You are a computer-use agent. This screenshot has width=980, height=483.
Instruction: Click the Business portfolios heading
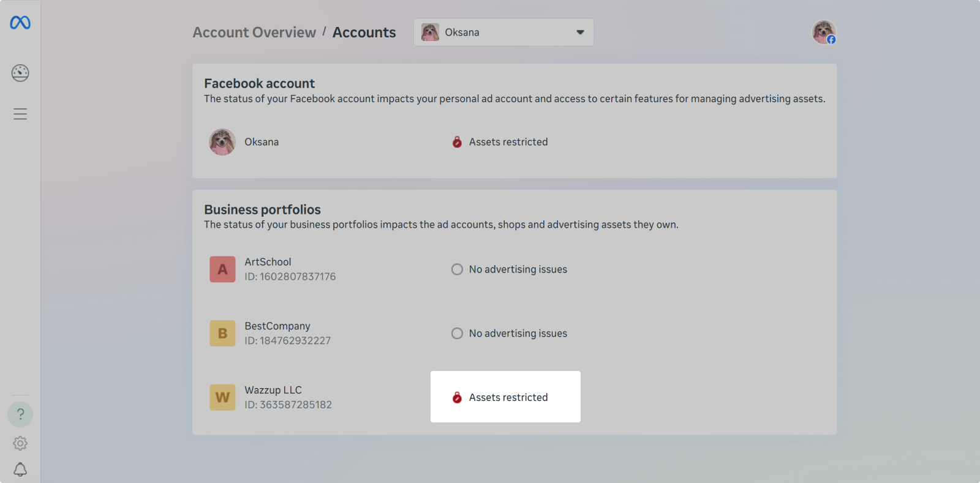tap(263, 209)
